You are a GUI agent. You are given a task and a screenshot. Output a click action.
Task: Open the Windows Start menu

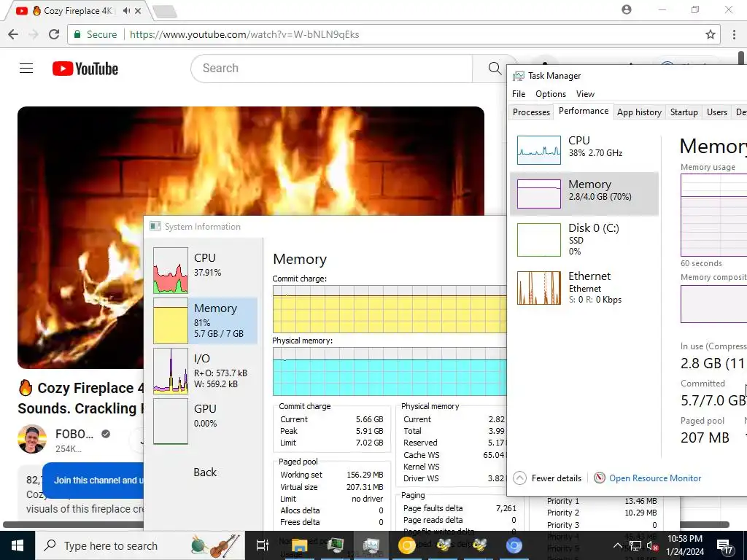click(18, 545)
